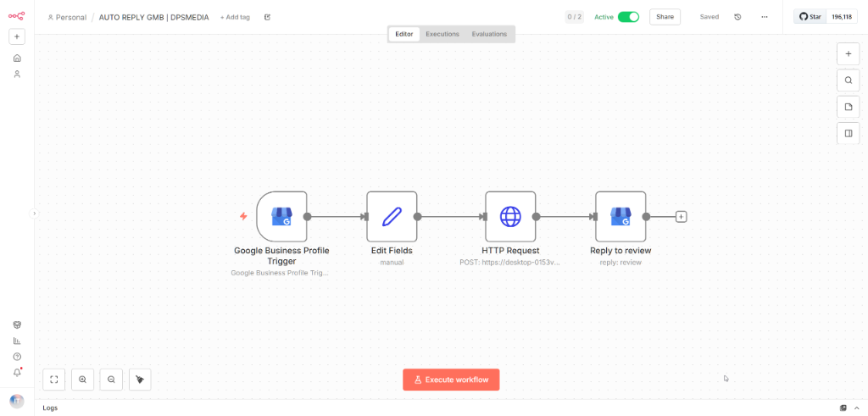The image size is (868, 416).
Task: Switch to the Editor tab
Action: click(404, 34)
